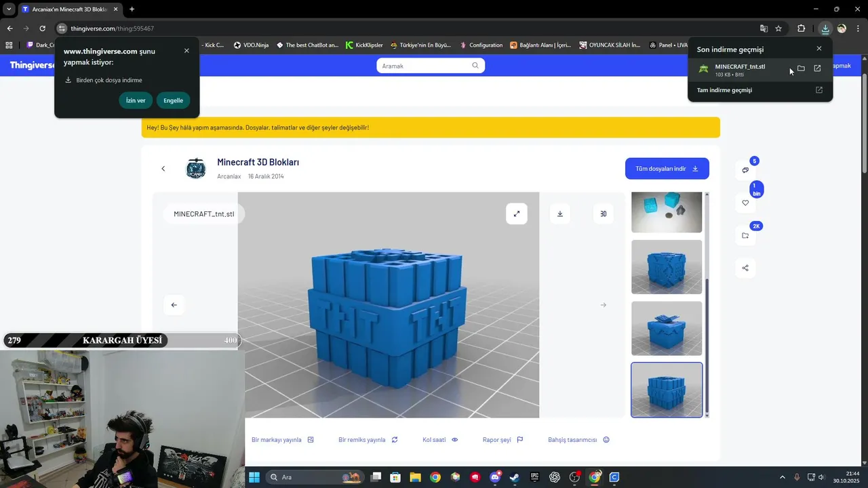Open the Arcanlax author link
The height and width of the screenshot is (488, 868).
point(229,176)
